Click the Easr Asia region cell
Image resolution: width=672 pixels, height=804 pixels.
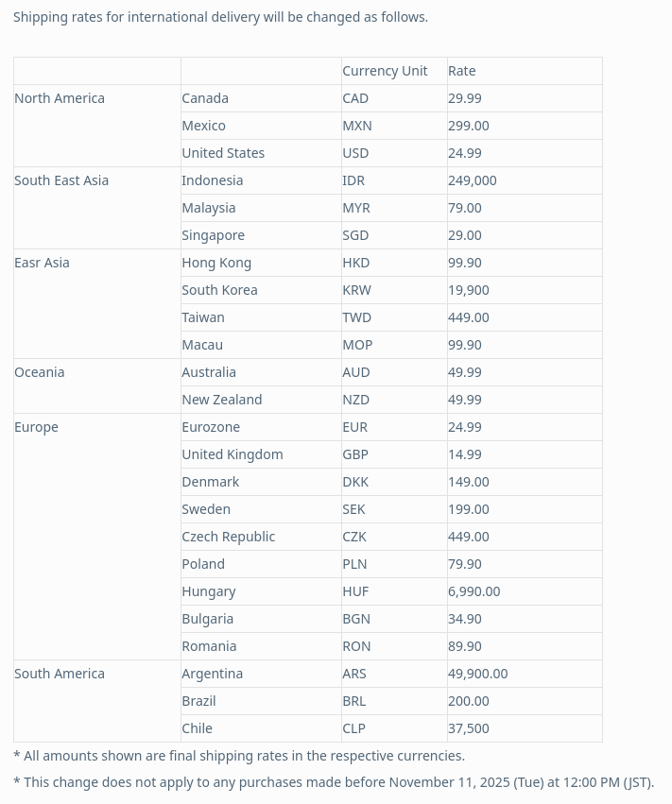pos(42,263)
